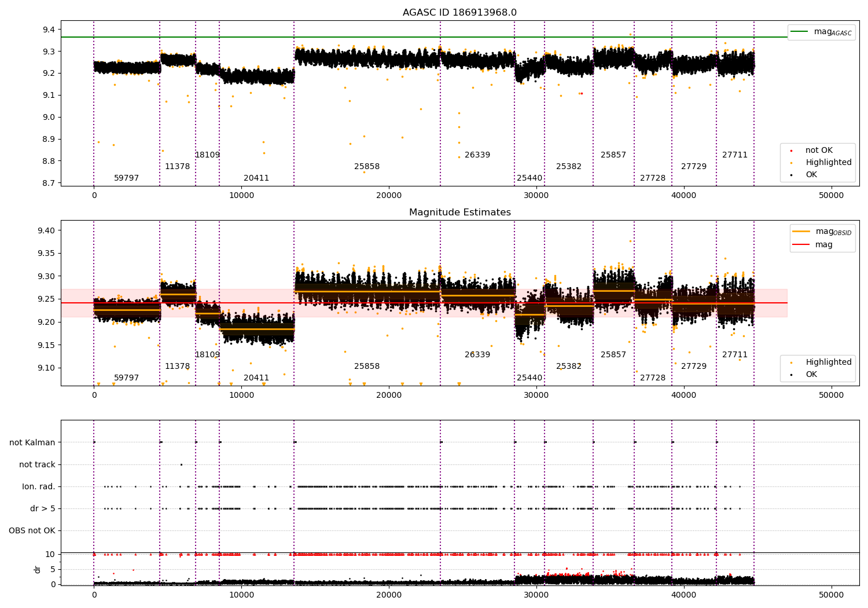Click OBSID label 25857 in the top plot

(x=613, y=155)
